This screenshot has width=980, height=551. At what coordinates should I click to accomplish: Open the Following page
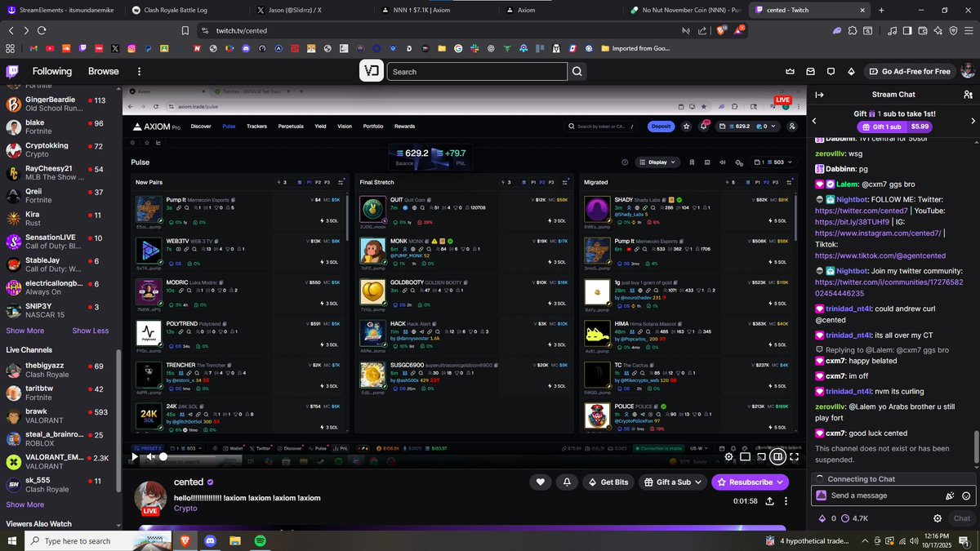coord(52,71)
